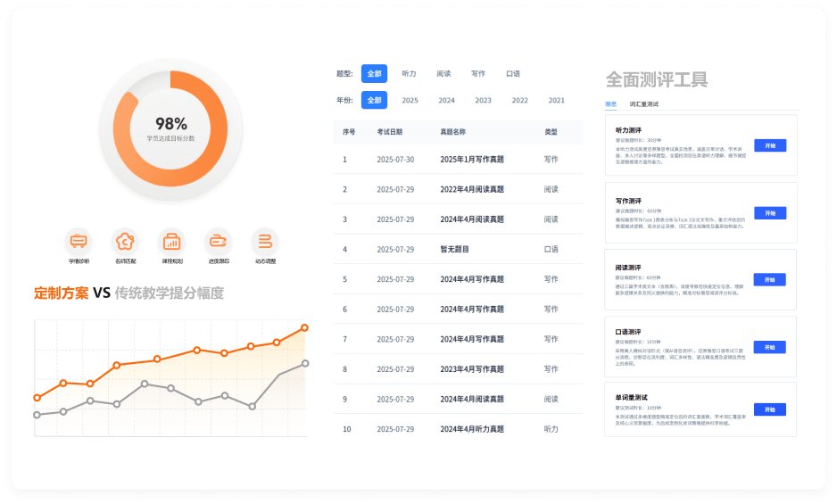The height and width of the screenshot is (504, 837).
Task: Open the 2022年4月阅读真题 entry
Action: [x=472, y=189]
